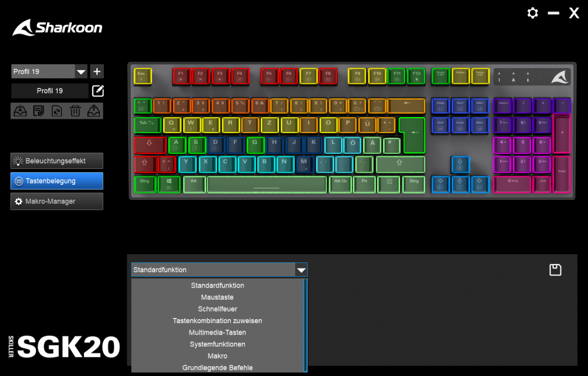Collapse the Standardfunktion combo box arrow
Viewport: 588px width, 376px height.
pos(301,270)
